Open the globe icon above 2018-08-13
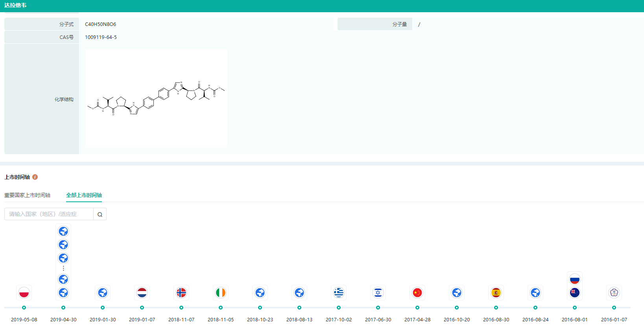 (x=299, y=293)
